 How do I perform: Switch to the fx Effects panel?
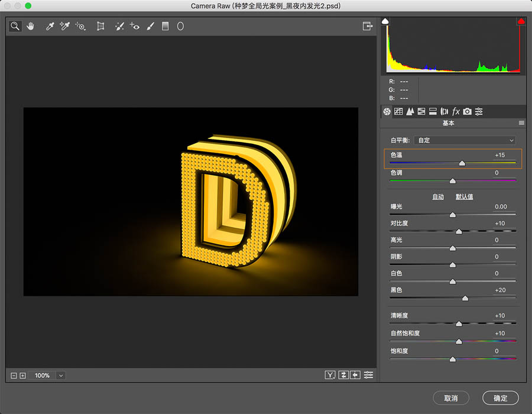pyautogui.click(x=456, y=111)
